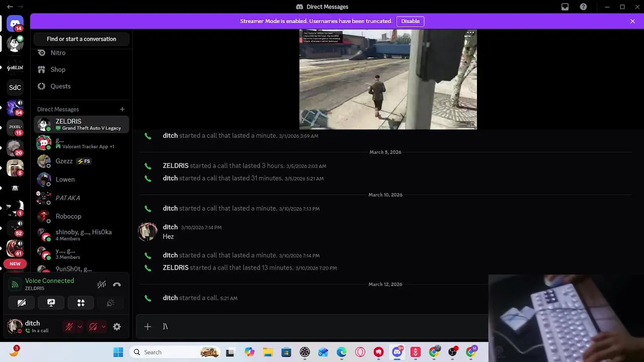Unmute the microphone
Viewport: 644px width, 362px height.
coord(69,327)
